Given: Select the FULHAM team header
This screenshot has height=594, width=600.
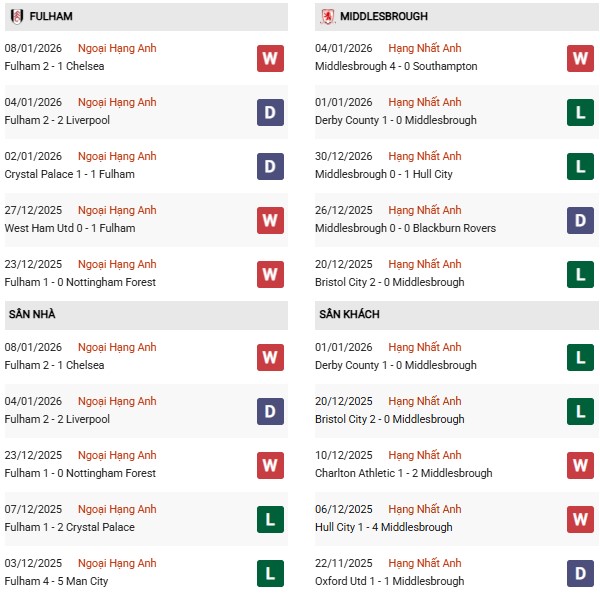Looking at the screenshot, I should 50,17.
